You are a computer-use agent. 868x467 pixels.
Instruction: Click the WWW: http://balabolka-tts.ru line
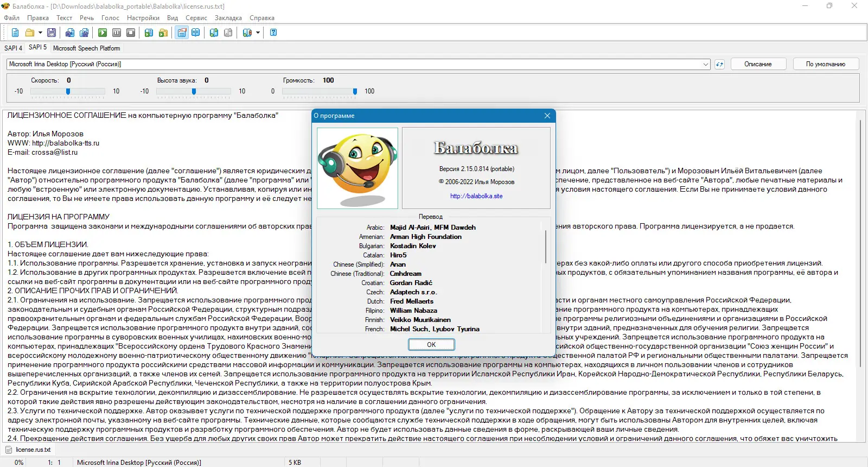pos(53,143)
